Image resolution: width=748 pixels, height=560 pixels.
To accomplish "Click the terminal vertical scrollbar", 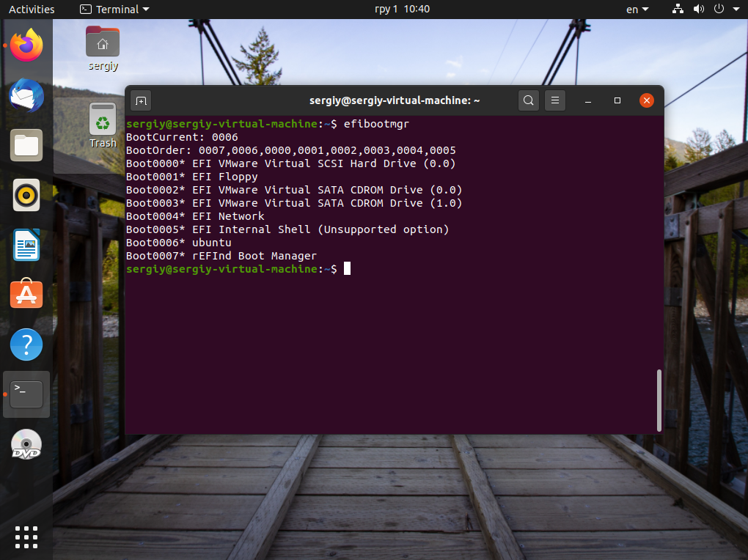I will [659, 400].
